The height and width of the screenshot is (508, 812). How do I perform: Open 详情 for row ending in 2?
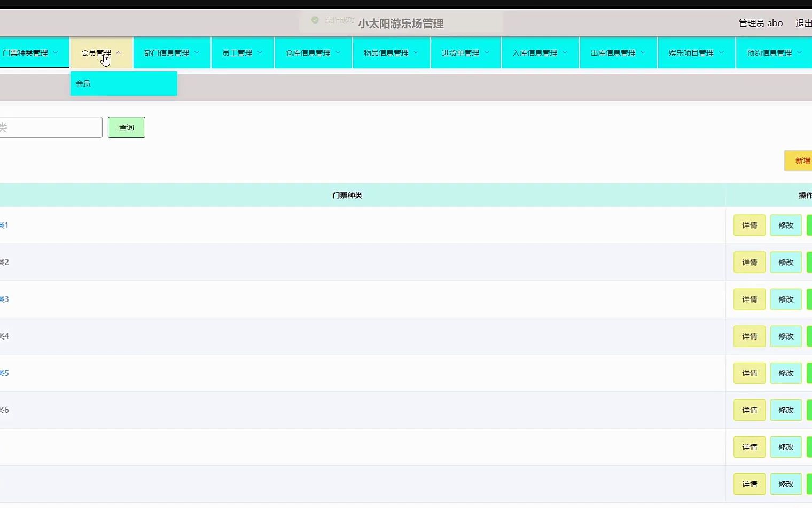(x=749, y=263)
